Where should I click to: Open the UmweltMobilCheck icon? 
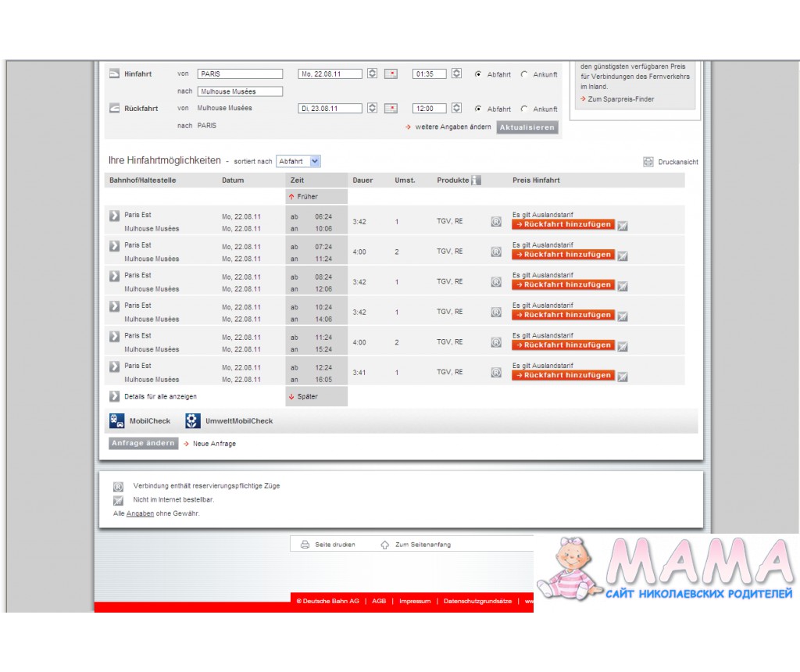coord(192,421)
